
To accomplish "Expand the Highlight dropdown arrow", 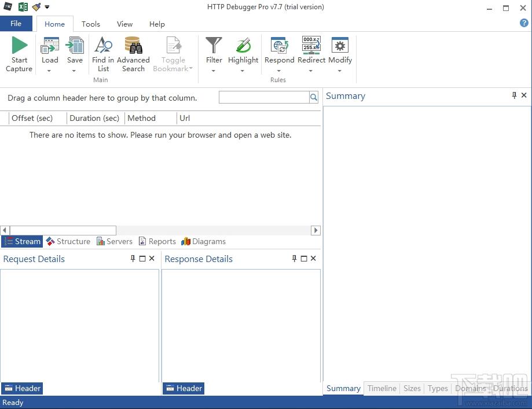I will pyautogui.click(x=242, y=71).
